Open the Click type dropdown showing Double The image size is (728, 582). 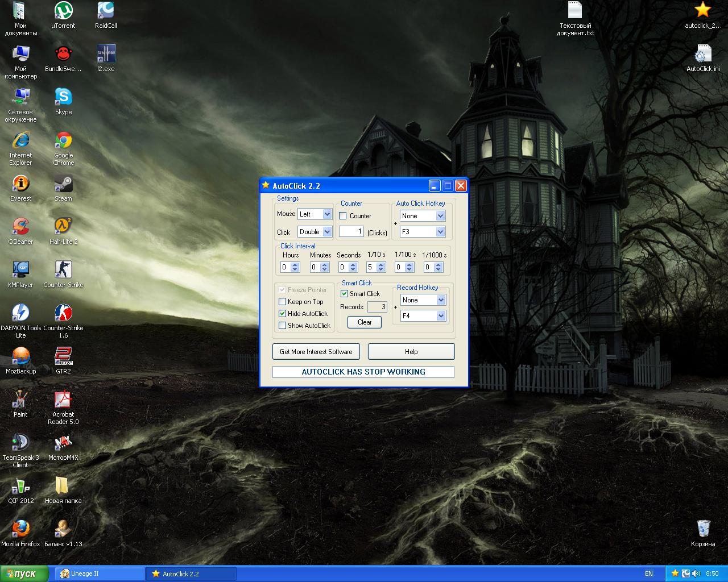327,232
